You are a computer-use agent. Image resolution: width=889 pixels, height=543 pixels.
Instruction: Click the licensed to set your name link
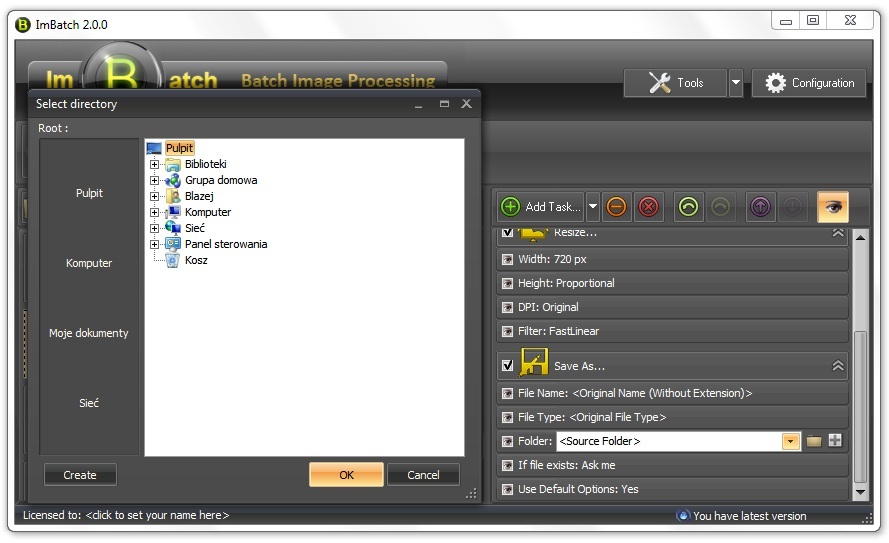coord(157,515)
